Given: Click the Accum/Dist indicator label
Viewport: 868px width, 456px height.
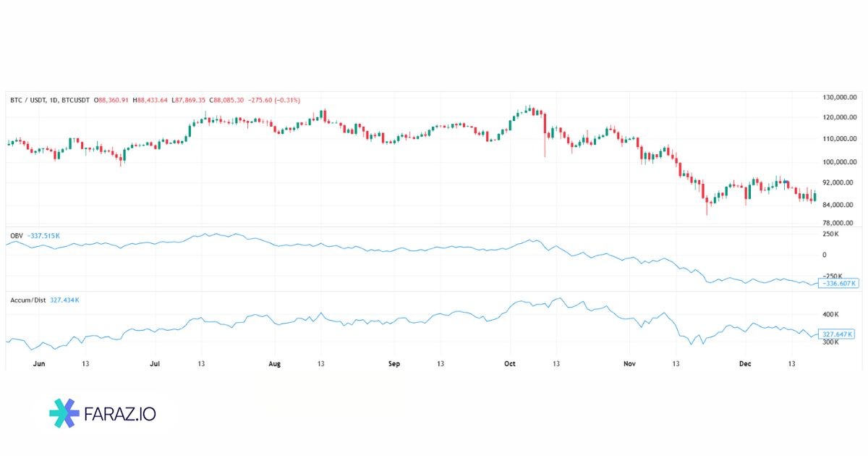Looking at the screenshot, I should 28,299.
